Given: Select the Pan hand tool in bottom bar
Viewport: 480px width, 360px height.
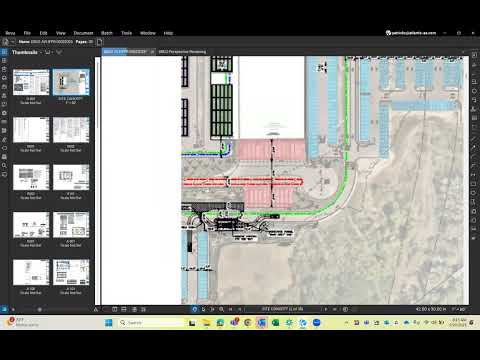Looking at the screenshot, I should [195, 309].
